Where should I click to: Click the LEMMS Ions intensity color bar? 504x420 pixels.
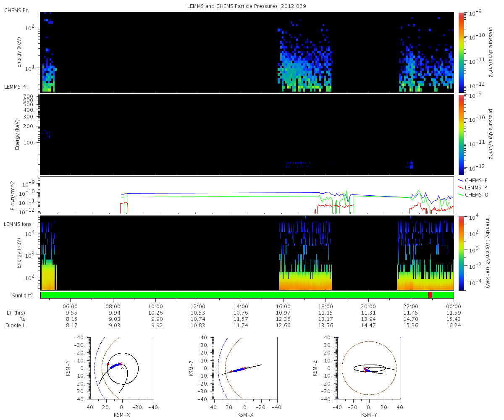pyautogui.click(x=461, y=253)
